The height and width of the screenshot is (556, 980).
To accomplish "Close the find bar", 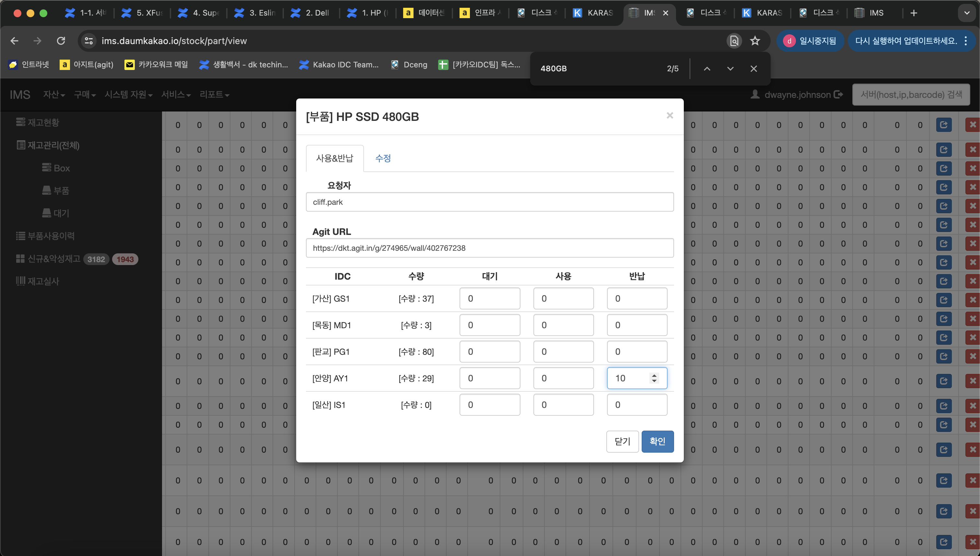I will coord(753,69).
